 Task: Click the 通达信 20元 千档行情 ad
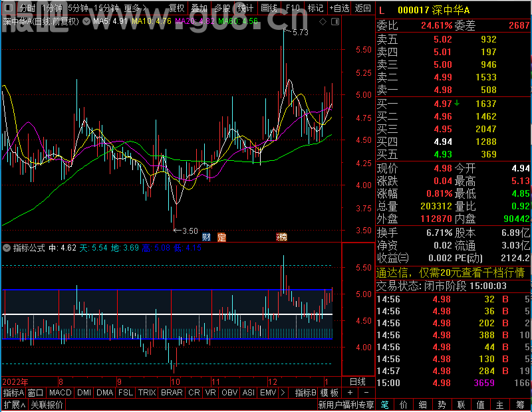click(x=450, y=272)
